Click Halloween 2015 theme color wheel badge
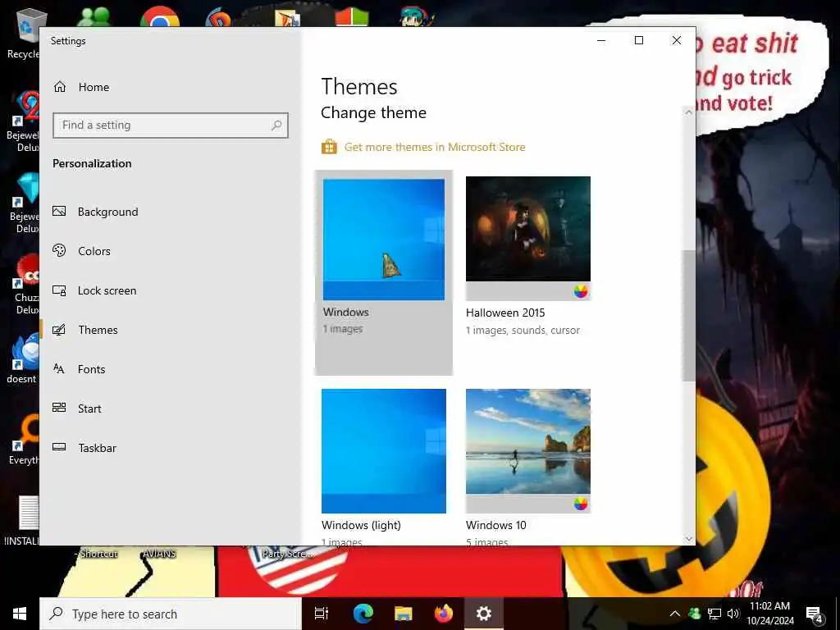The height and width of the screenshot is (630, 840). point(581,291)
